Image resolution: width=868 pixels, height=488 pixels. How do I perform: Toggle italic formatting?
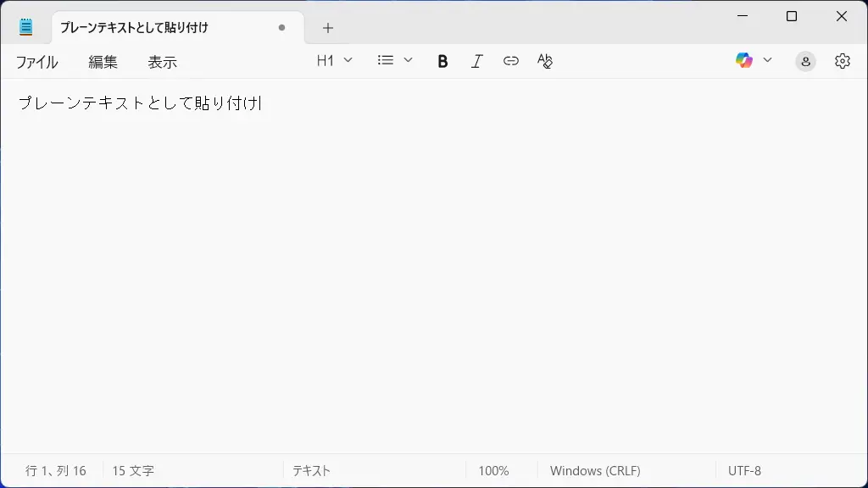pyautogui.click(x=477, y=61)
